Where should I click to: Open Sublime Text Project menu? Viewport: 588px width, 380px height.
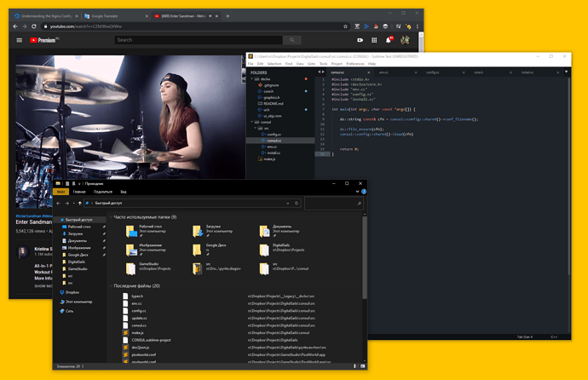pyautogui.click(x=337, y=64)
